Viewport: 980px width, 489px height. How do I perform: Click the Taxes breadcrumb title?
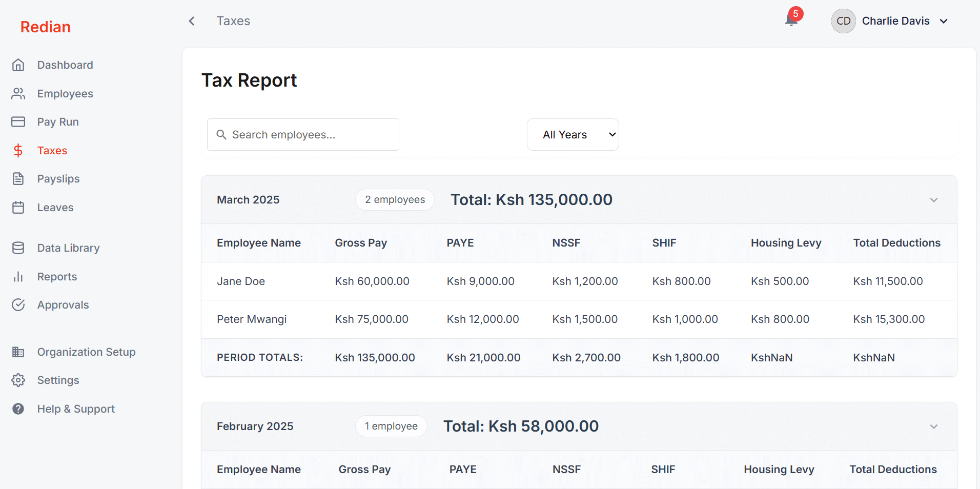pyautogui.click(x=233, y=21)
